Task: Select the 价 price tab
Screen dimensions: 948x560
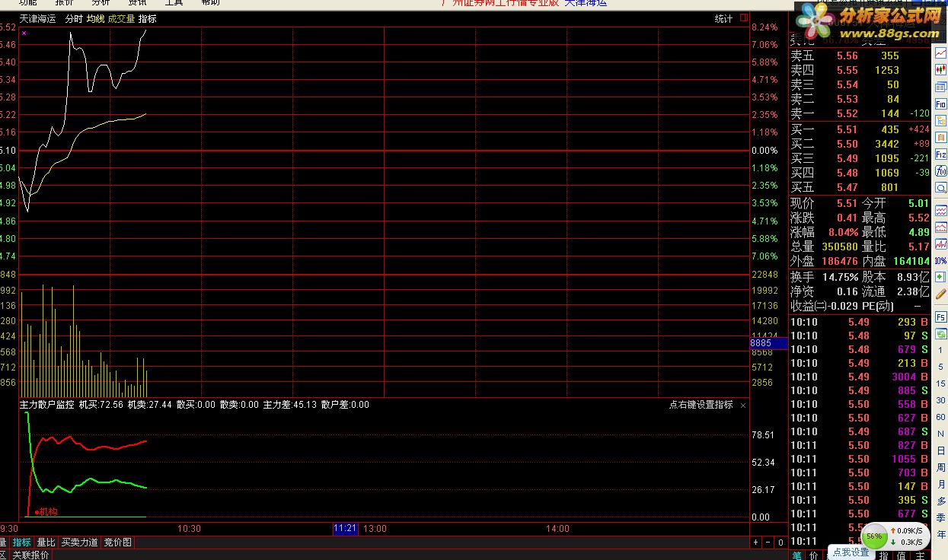Action: (x=813, y=555)
